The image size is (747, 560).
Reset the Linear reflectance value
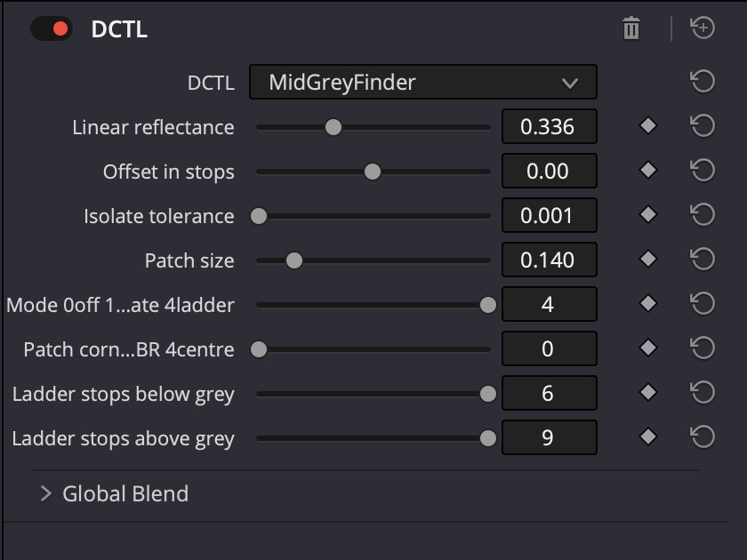point(703,126)
